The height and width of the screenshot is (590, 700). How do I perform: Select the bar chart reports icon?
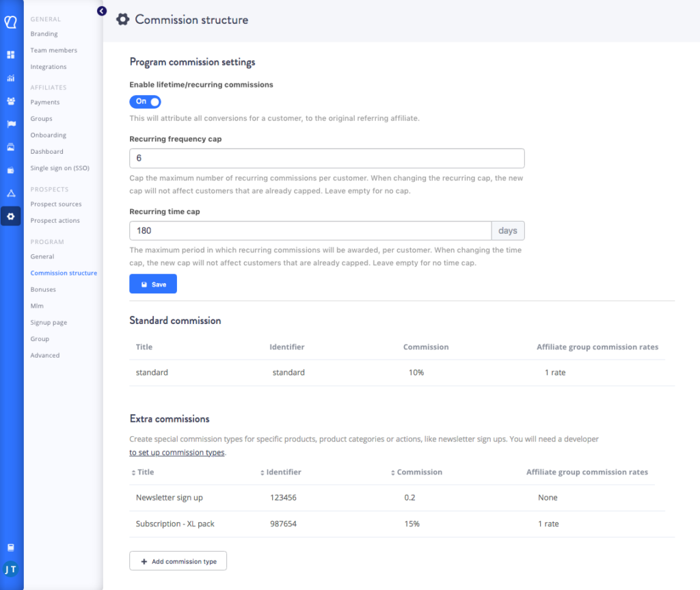click(10, 78)
